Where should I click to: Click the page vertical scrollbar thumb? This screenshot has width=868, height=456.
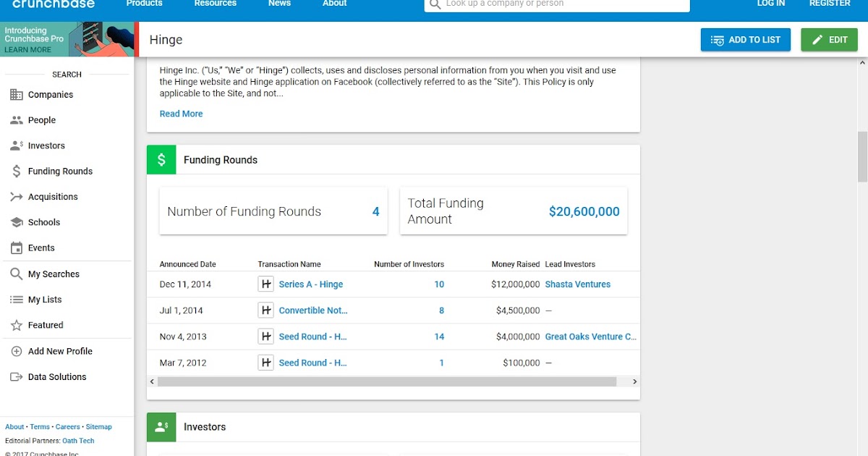[862, 157]
